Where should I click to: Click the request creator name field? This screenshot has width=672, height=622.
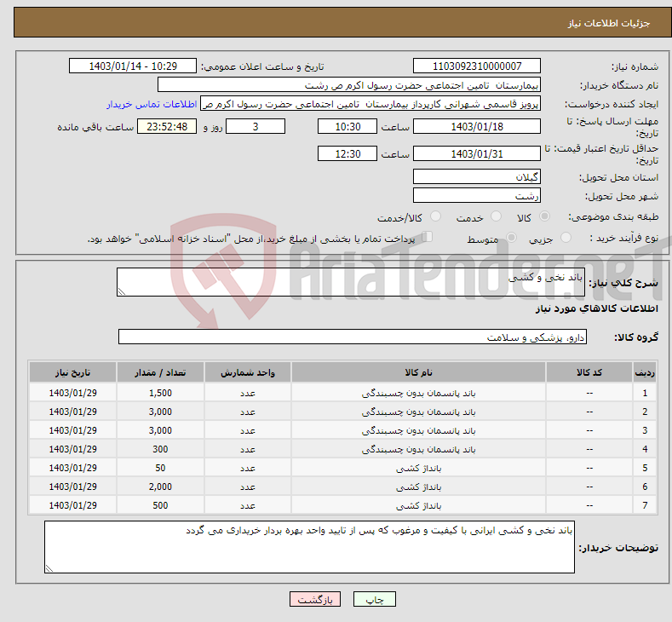pyautogui.click(x=370, y=104)
